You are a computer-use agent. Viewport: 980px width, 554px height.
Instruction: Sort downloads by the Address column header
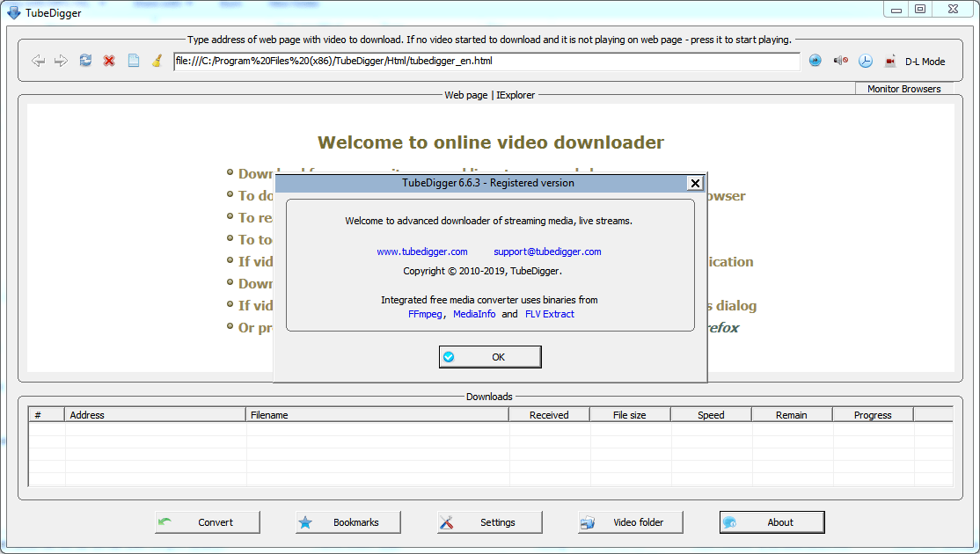(x=155, y=415)
